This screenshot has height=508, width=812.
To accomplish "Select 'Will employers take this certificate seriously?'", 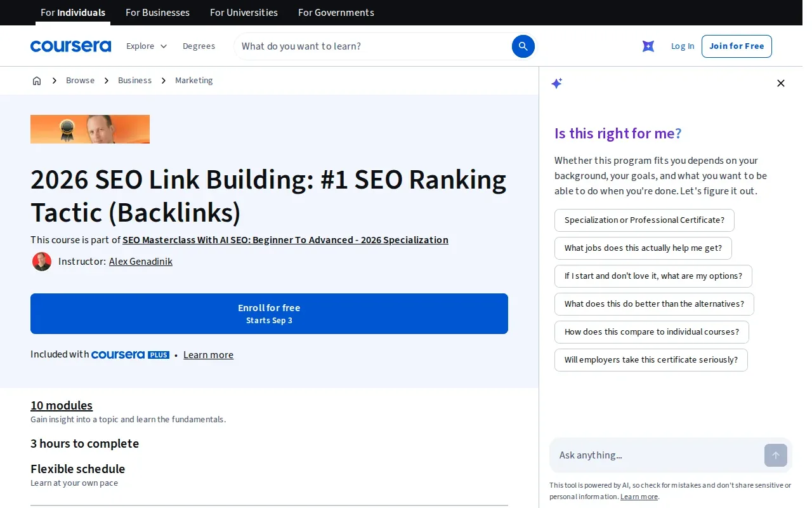I will [651, 360].
